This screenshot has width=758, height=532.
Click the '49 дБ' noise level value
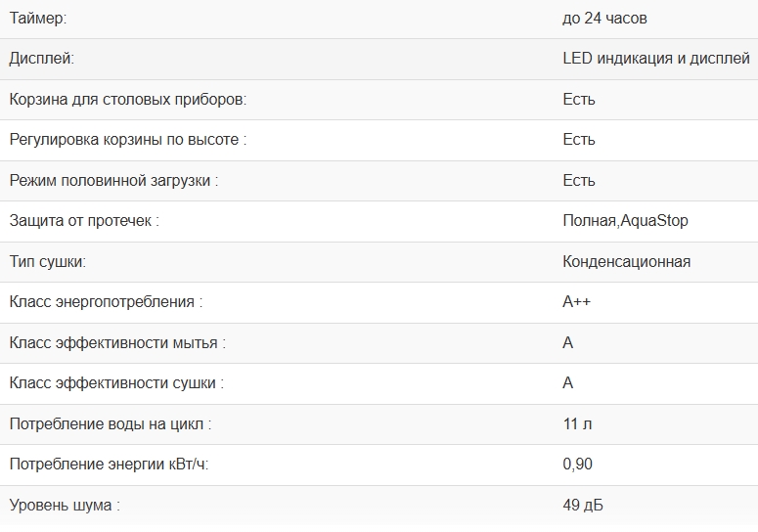(x=582, y=506)
